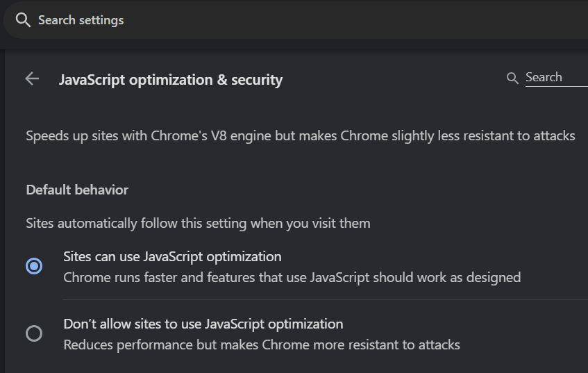The width and height of the screenshot is (588, 373).
Task: Click the 'Default behavior' section heading
Action: pos(77,190)
